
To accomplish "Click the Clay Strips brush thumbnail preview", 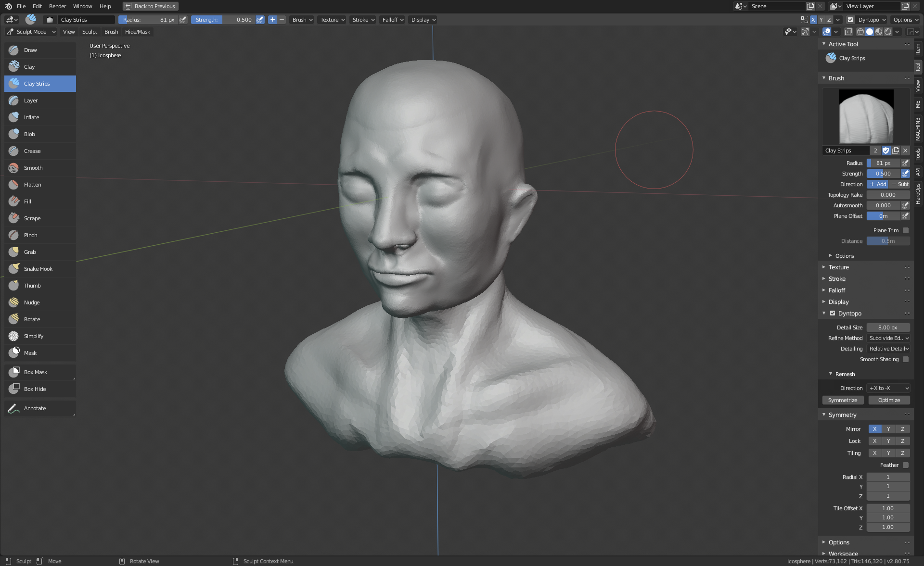I will click(866, 116).
